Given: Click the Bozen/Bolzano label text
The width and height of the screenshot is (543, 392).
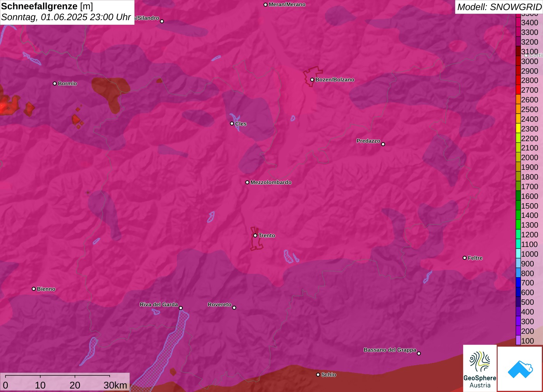Looking at the screenshot, I should 335,79.
